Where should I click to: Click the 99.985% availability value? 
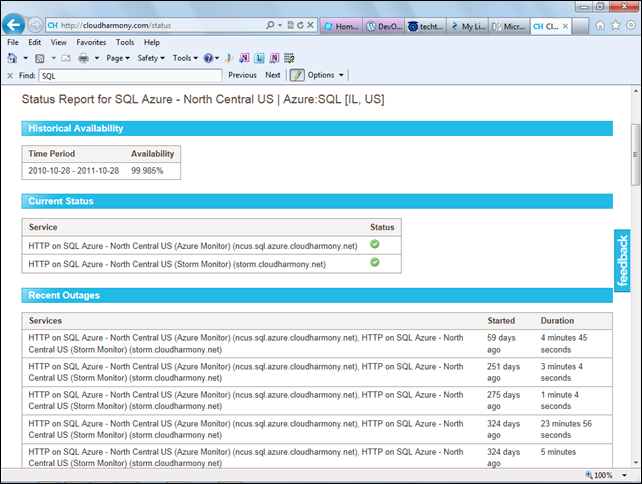(x=147, y=171)
